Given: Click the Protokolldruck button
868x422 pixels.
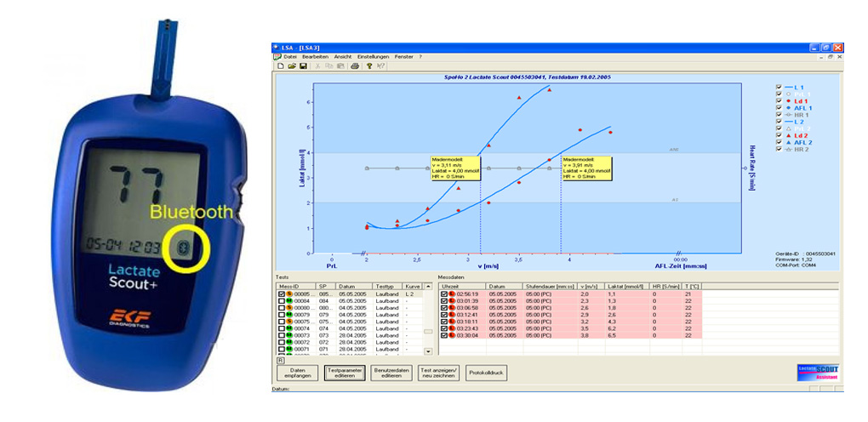Looking at the screenshot, I should [487, 373].
